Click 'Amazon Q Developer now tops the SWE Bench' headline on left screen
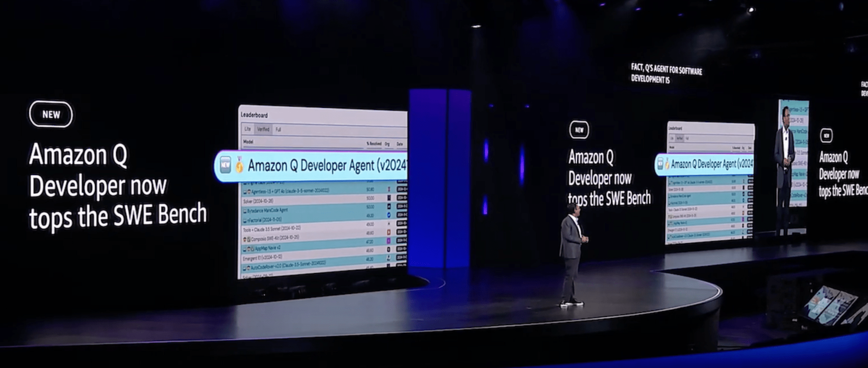Viewport: 868px width, 368px height. 118,185
